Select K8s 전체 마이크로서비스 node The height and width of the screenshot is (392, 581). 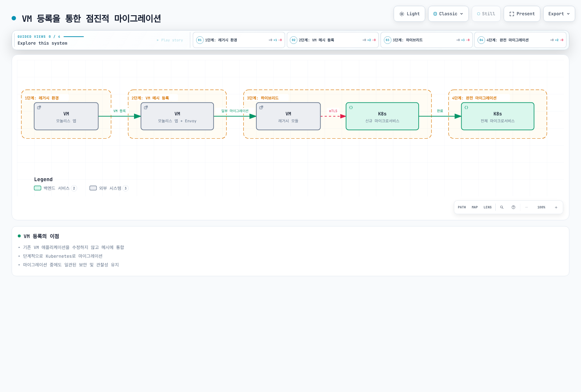(497, 116)
